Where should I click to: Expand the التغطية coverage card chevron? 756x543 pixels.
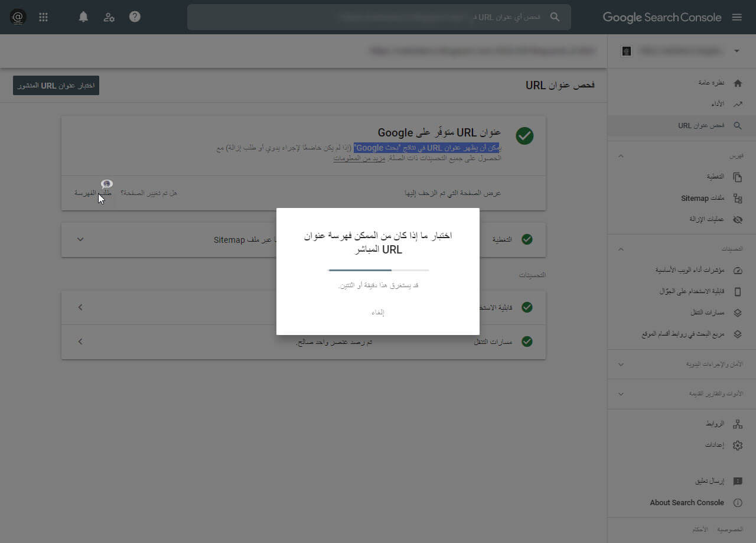(81, 239)
